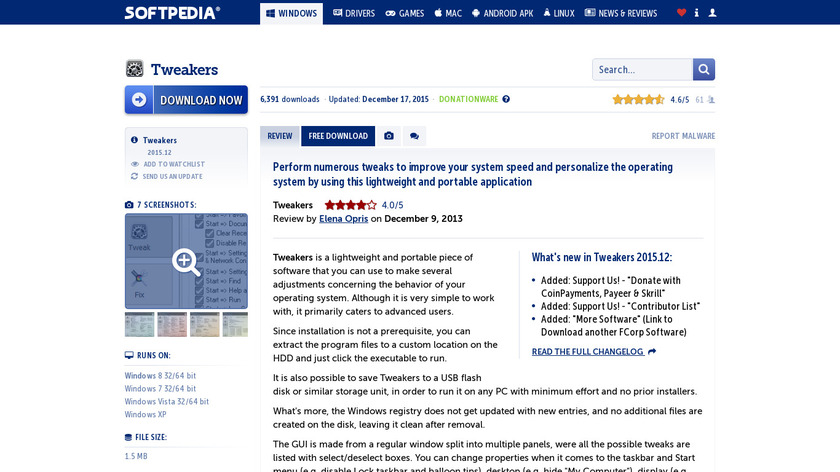Click the eye icon for watchlist
The width and height of the screenshot is (840, 472).
pos(134,164)
